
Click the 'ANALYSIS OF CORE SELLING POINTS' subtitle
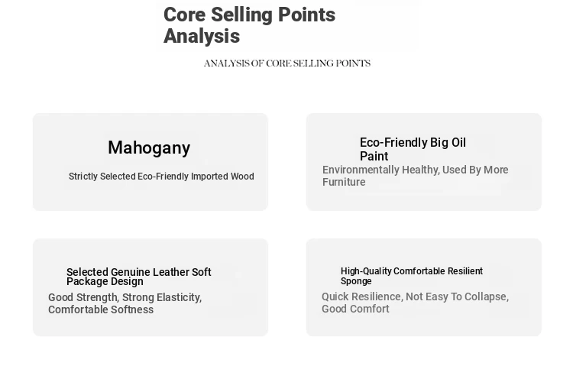[x=286, y=63]
